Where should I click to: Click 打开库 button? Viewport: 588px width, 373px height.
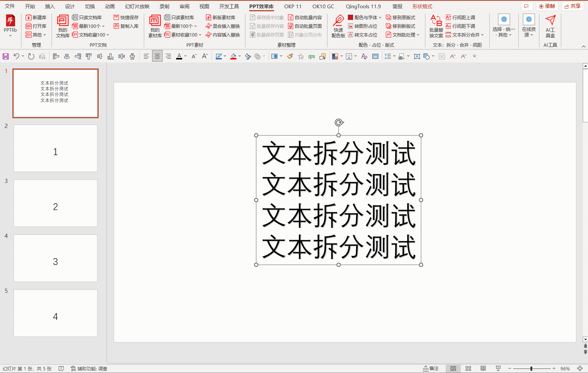[36, 26]
